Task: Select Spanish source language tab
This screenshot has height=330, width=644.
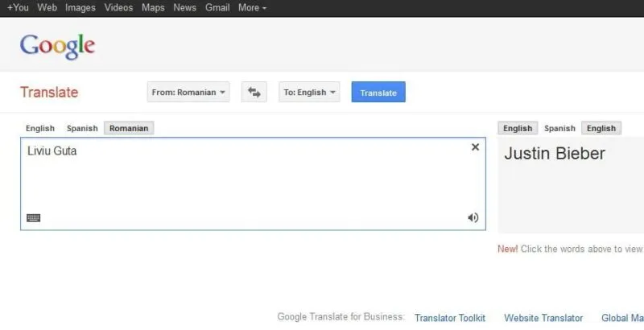Action: click(82, 129)
